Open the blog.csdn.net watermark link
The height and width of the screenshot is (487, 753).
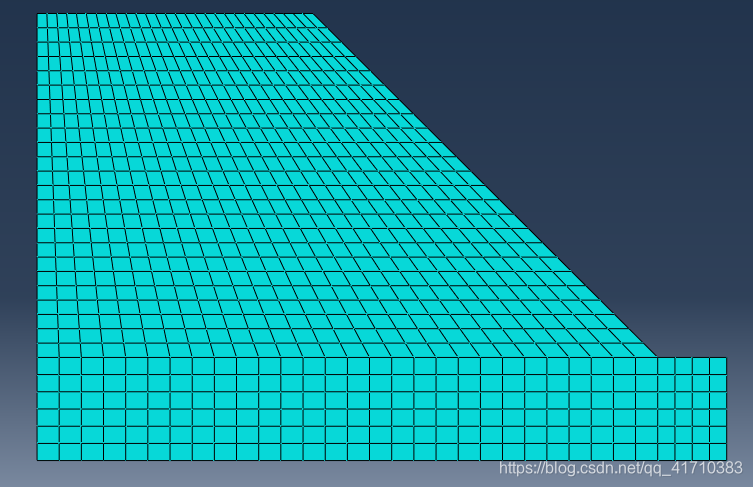click(620, 468)
